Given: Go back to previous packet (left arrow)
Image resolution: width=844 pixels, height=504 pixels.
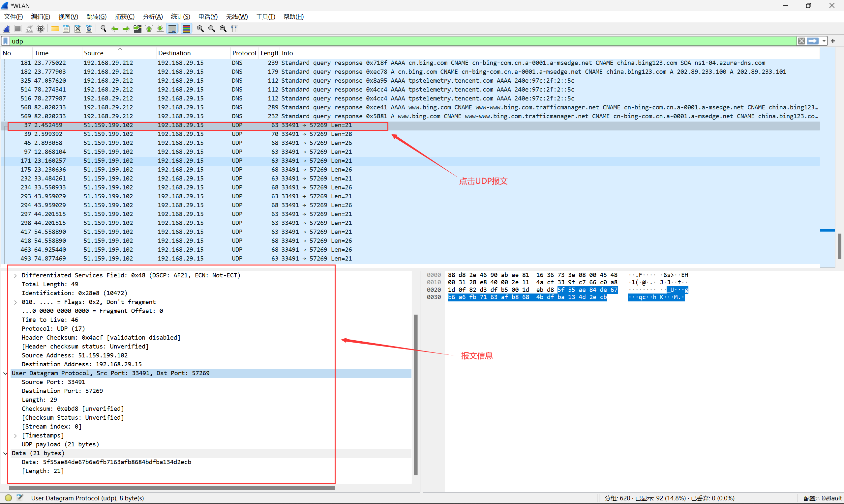Looking at the screenshot, I should pyautogui.click(x=115, y=29).
